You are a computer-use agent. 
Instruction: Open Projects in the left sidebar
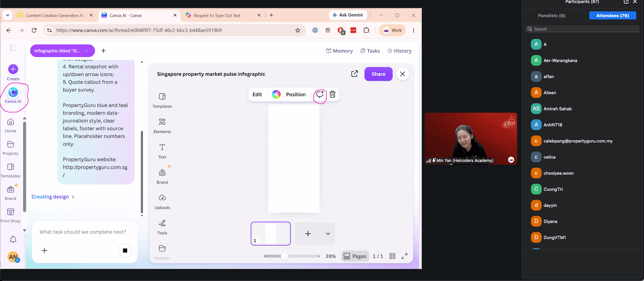coord(10,148)
